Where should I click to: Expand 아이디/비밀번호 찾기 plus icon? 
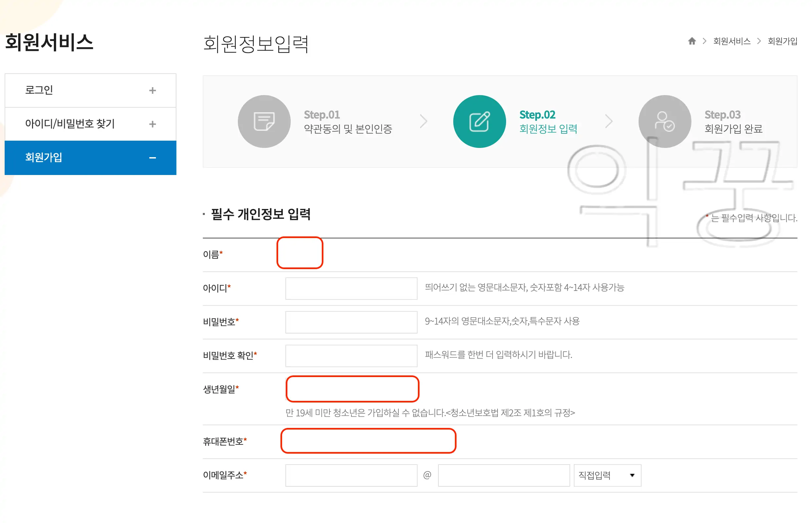pos(153,124)
